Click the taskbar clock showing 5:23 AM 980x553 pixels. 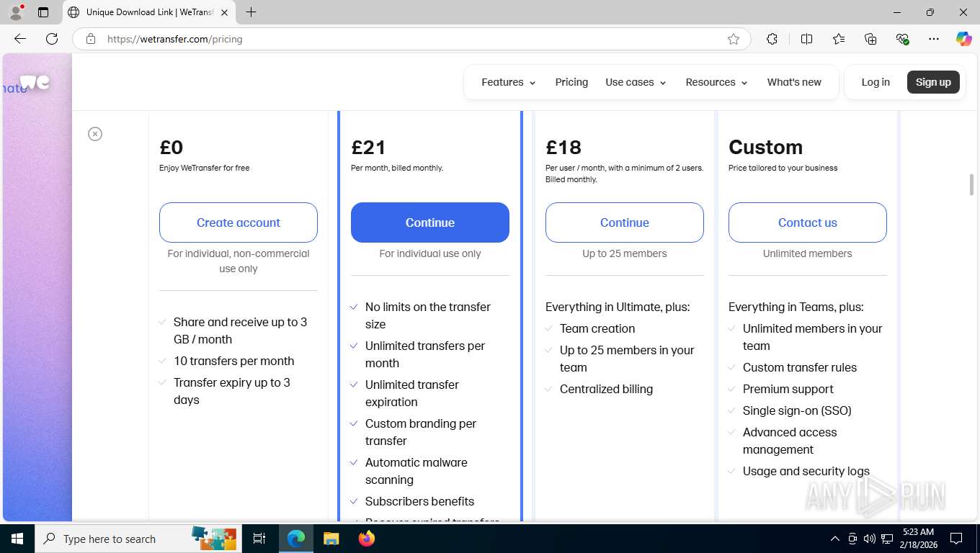point(918,539)
